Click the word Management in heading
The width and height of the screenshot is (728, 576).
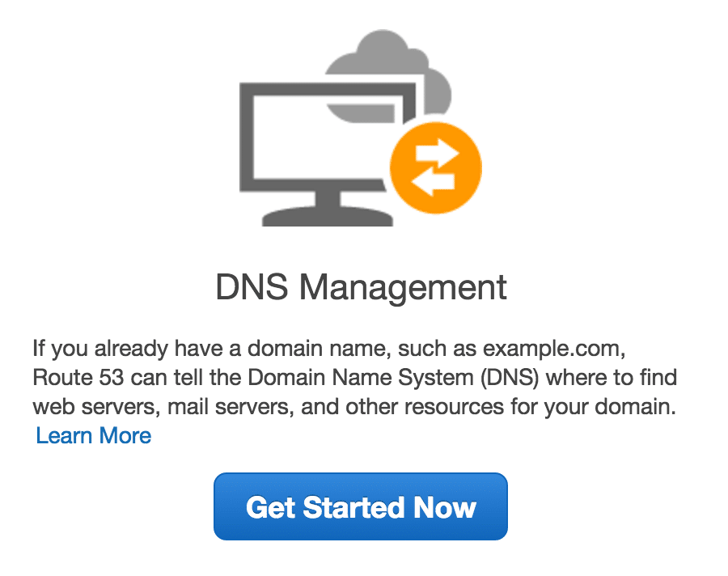(403, 288)
